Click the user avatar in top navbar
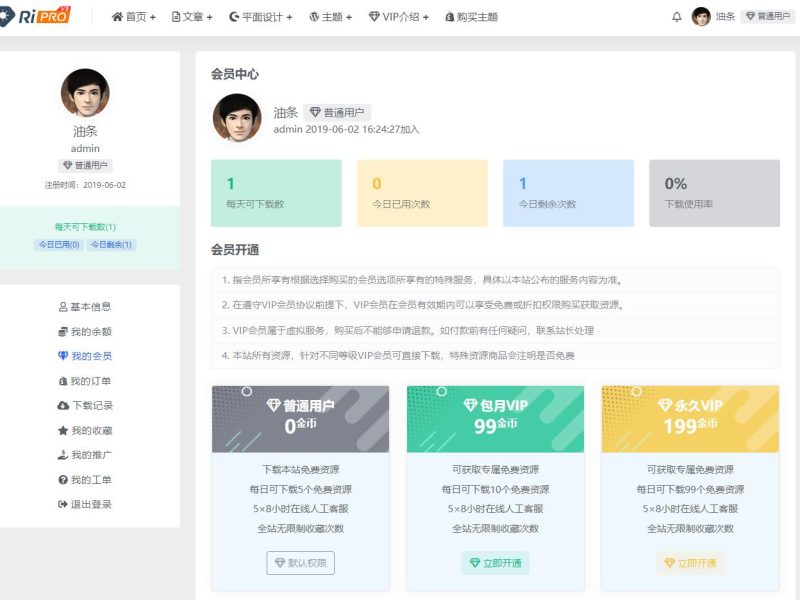The height and width of the screenshot is (600, 800). (701, 17)
